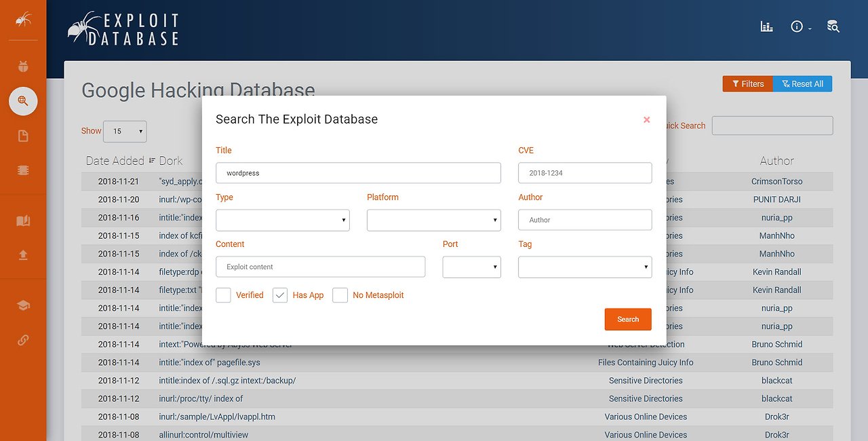
Task: Open dork 'intitle:index of /.sql.gz intext:/backup/'
Action: click(227, 381)
